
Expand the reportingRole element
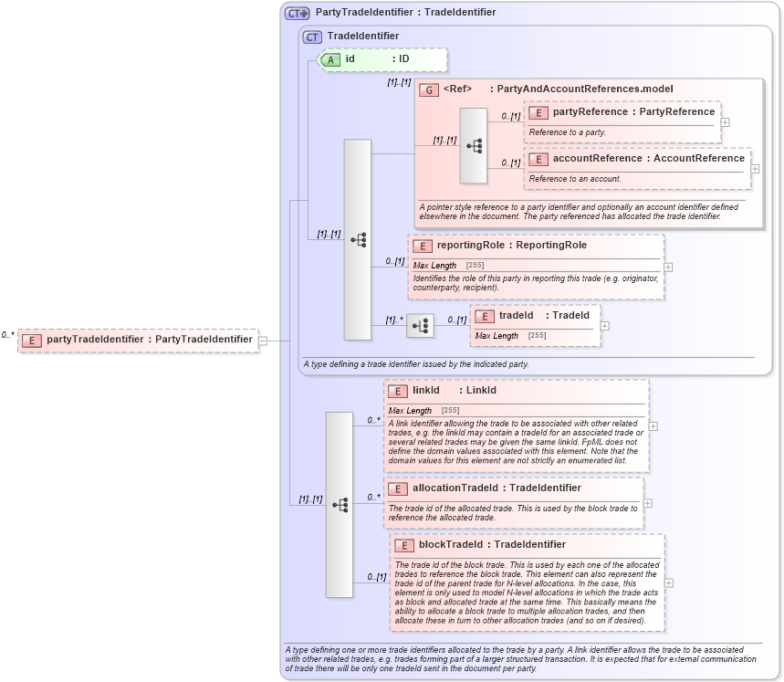pyautogui.click(x=668, y=268)
